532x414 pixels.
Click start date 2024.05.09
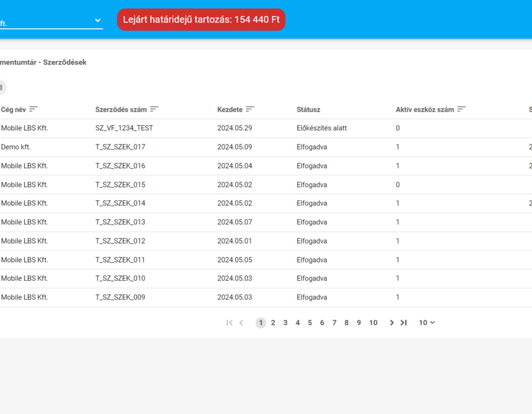235,147
